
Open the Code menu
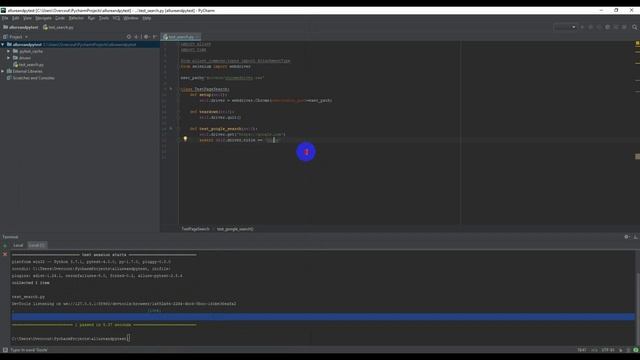pyautogui.click(x=60, y=18)
